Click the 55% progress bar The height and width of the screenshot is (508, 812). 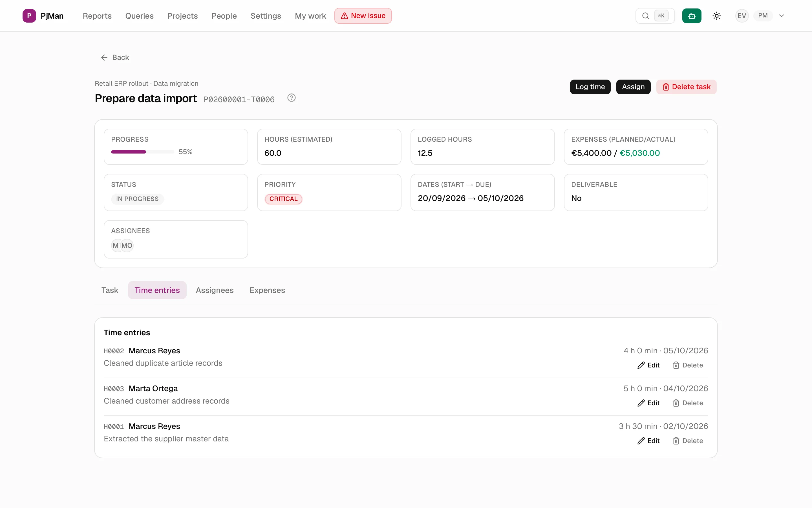(x=142, y=152)
